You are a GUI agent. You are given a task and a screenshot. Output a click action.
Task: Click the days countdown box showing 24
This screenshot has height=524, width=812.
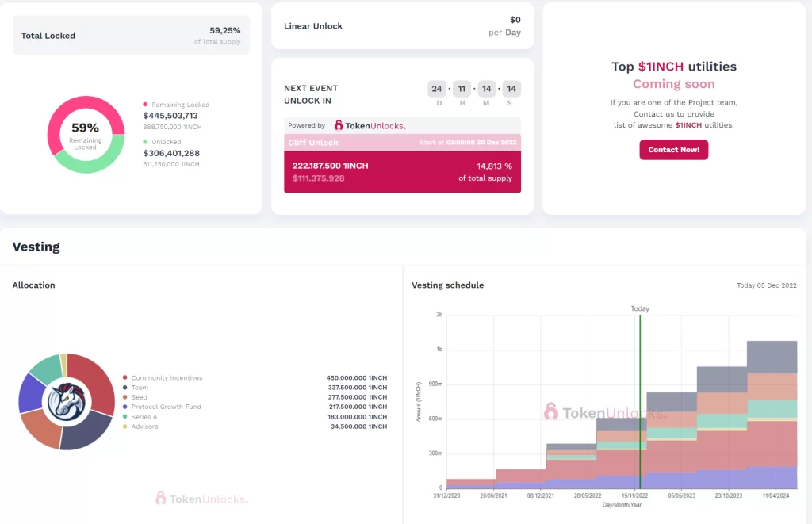coord(436,89)
